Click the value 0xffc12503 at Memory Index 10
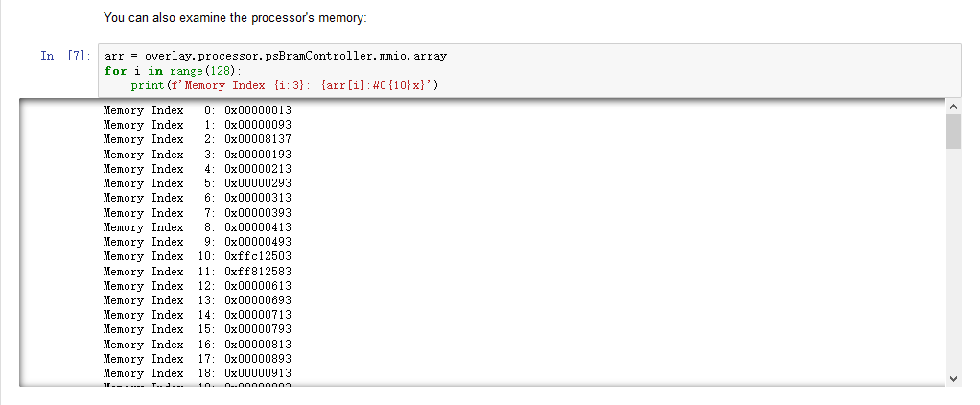This screenshot has width=980, height=405. (258, 256)
